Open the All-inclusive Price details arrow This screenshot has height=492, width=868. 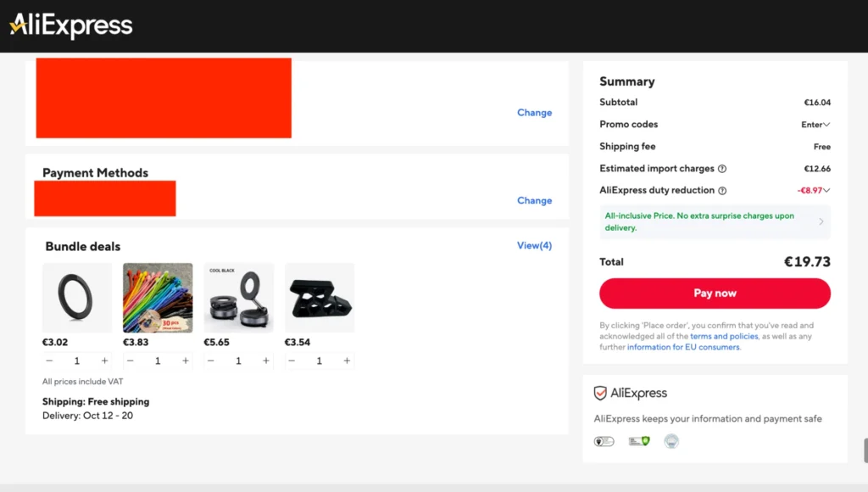(x=821, y=221)
